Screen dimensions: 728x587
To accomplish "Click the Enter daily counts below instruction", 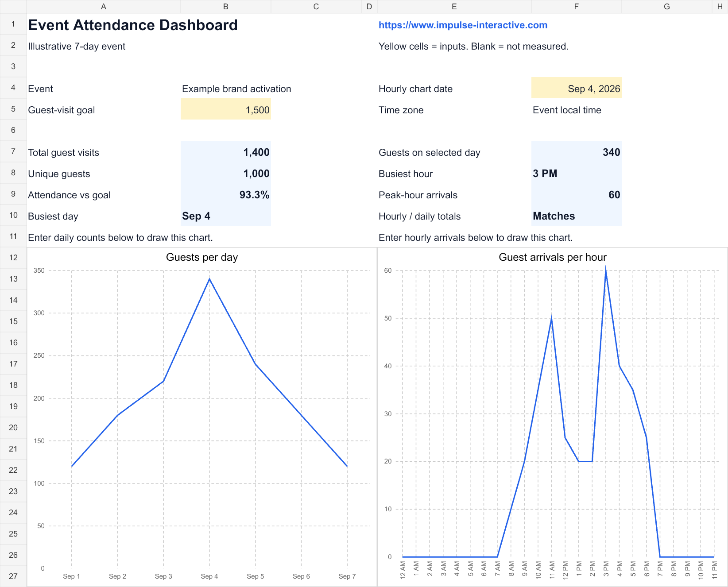I will 120,238.
